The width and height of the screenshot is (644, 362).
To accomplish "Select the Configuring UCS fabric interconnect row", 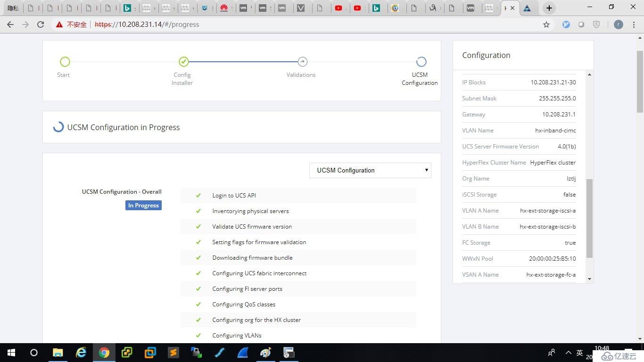I will click(x=298, y=273).
